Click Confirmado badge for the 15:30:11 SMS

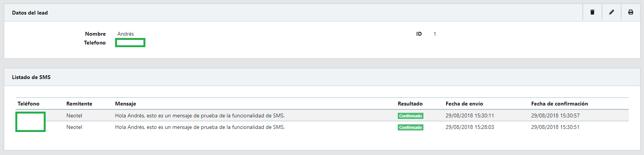[410, 116]
